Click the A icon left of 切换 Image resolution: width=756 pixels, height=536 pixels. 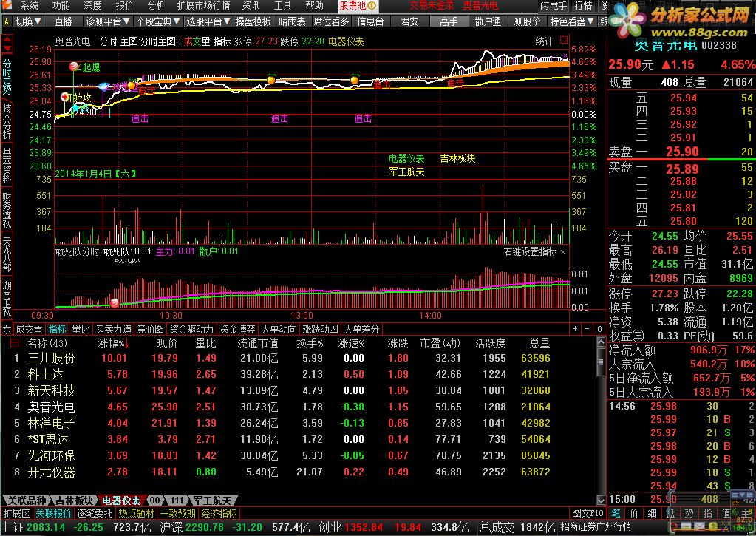tap(6, 21)
